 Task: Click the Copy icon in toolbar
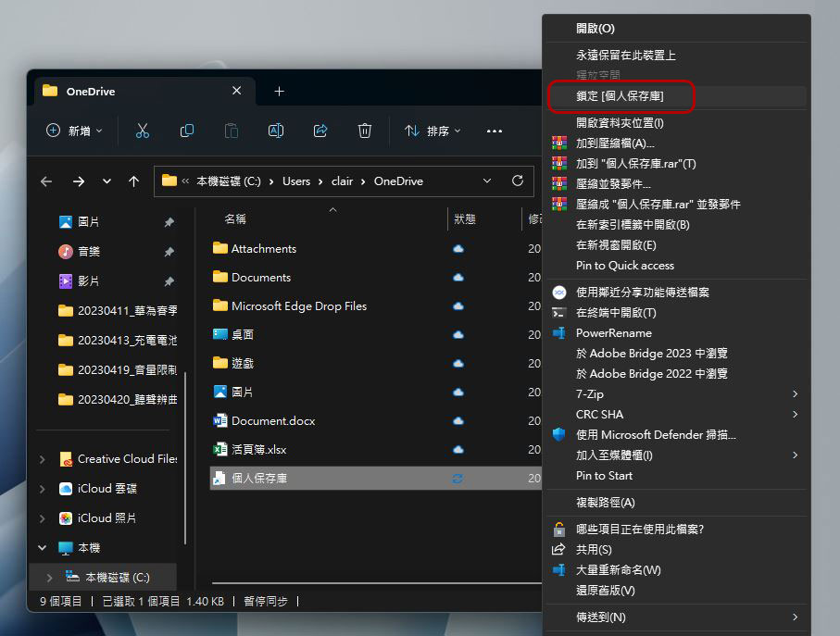(187, 131)
